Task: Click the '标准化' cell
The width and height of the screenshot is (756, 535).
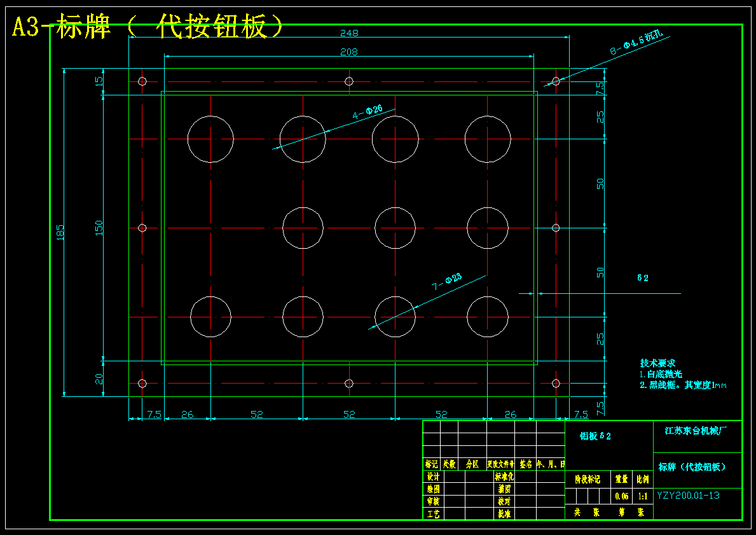Action: (x=504, y=476)
